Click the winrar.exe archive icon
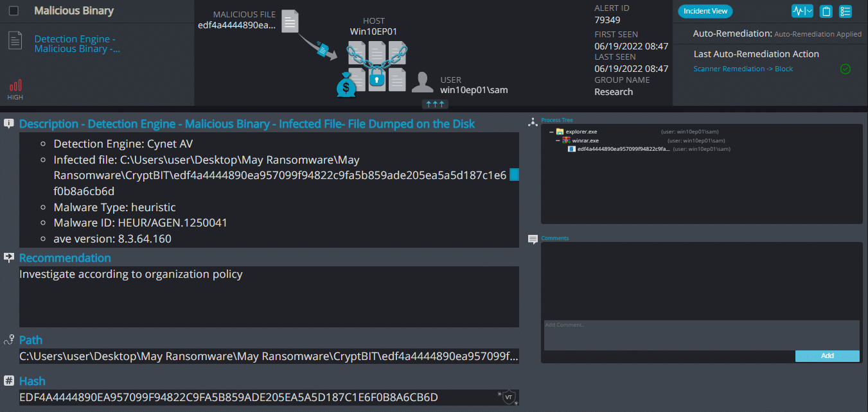Screen dimensions: 868x412 coord(567,140)
